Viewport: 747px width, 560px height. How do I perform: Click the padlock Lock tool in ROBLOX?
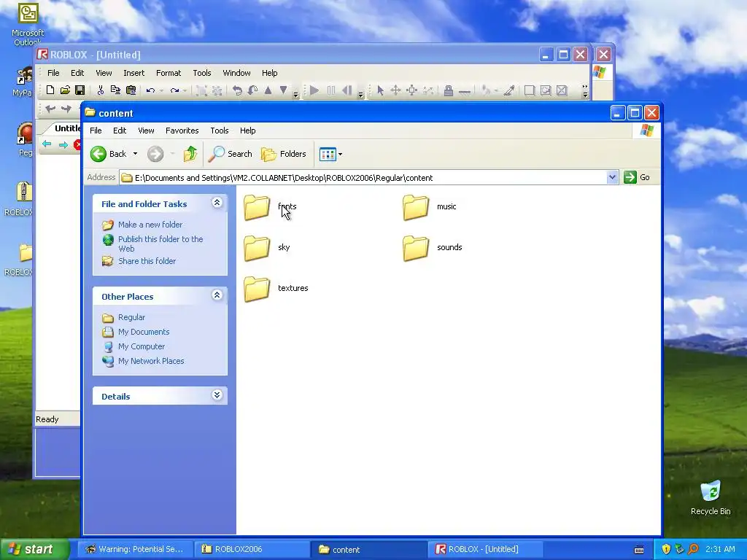point(449,90)
